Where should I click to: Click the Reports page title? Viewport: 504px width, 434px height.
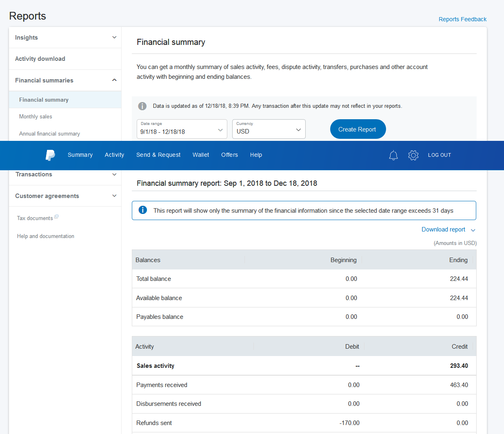tap(28, 16)
